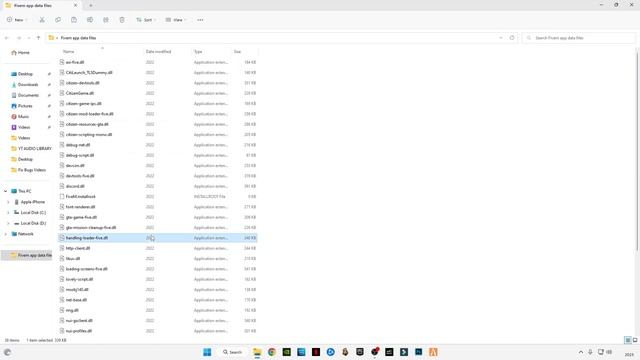Viewport: 640px width, 360px height.
Task: Open the Sort options dropdown
Action: click(x=146, y=20)
